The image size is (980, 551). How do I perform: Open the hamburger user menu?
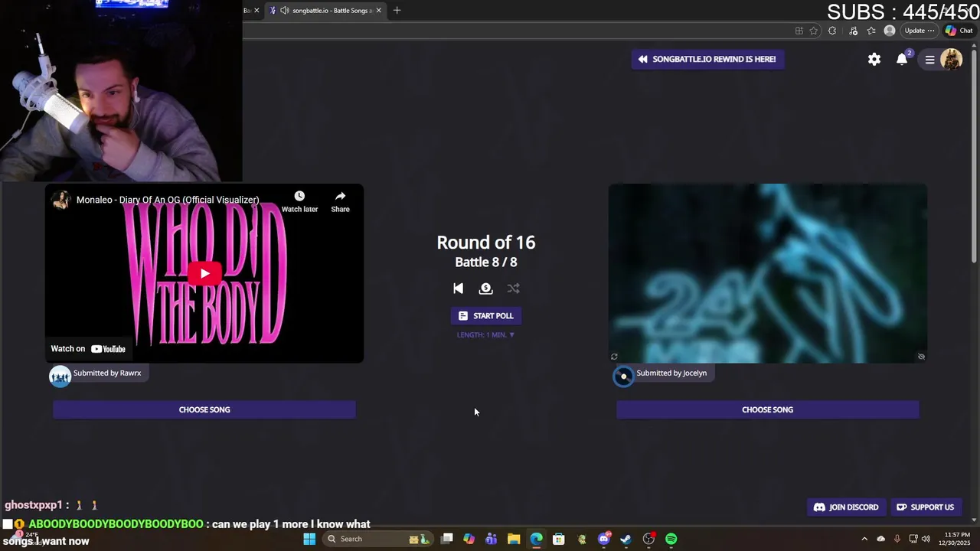pyautogui.click(x=929, y=59)
